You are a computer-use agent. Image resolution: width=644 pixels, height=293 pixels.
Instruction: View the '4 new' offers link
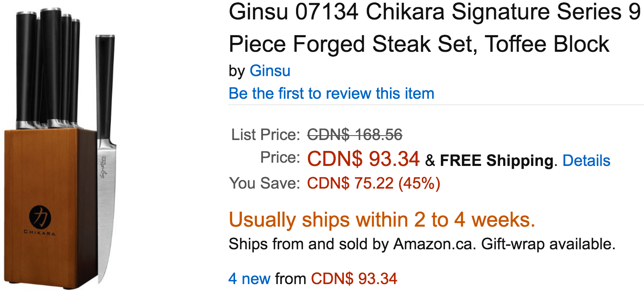tap(249, 279)
